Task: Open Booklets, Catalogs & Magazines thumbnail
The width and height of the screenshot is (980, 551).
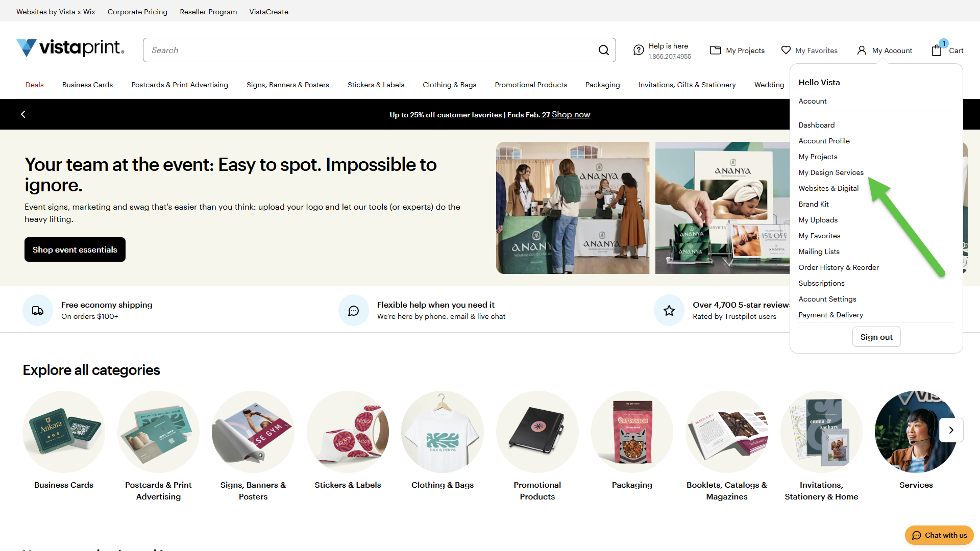Action: [x=727, y=432]
